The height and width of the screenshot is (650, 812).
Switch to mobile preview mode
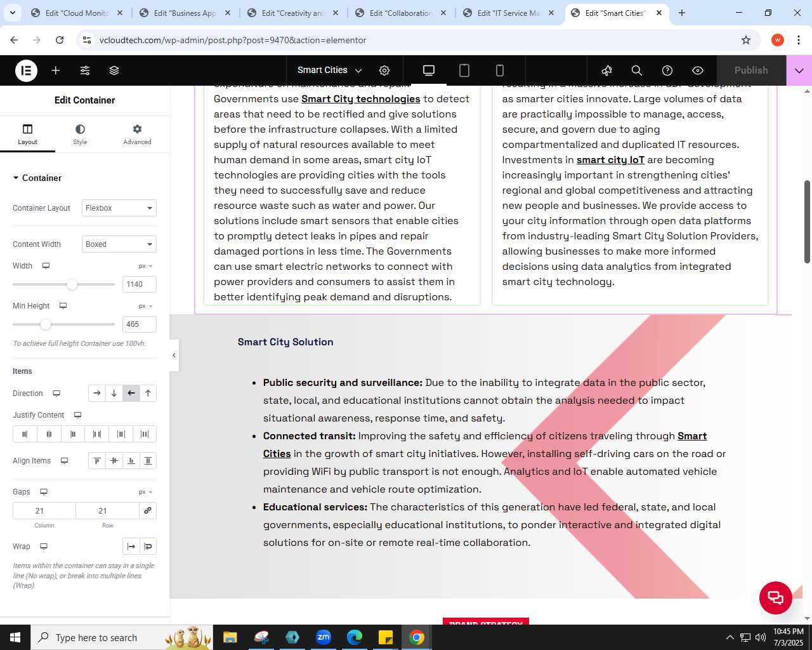point(500,70)
